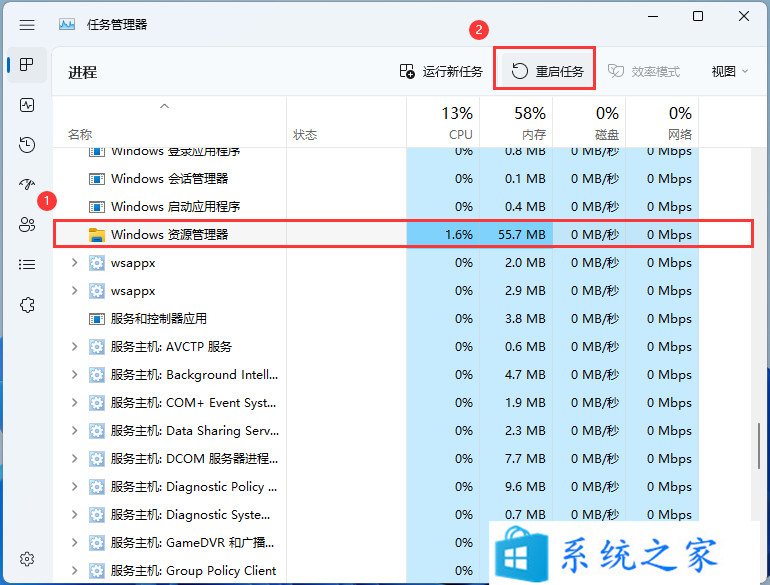Click the 任务管理器 title icon

pos(67,24)
